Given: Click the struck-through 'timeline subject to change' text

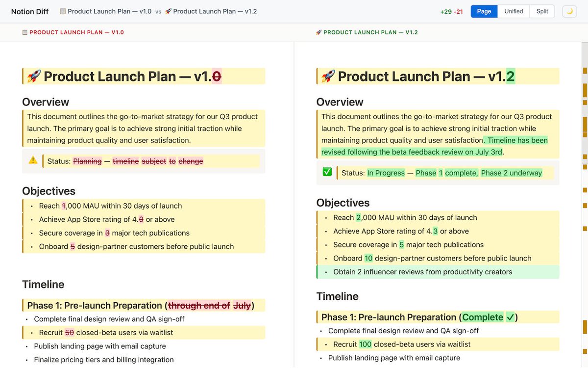Looking at the screenshot, I should pyautogui.click(x=158, y=161).
